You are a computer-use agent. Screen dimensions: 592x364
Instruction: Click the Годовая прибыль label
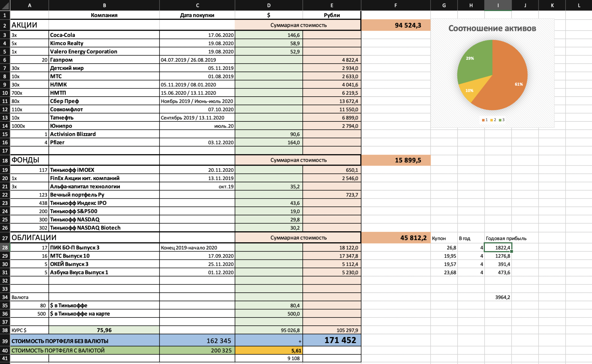point(506,238)
